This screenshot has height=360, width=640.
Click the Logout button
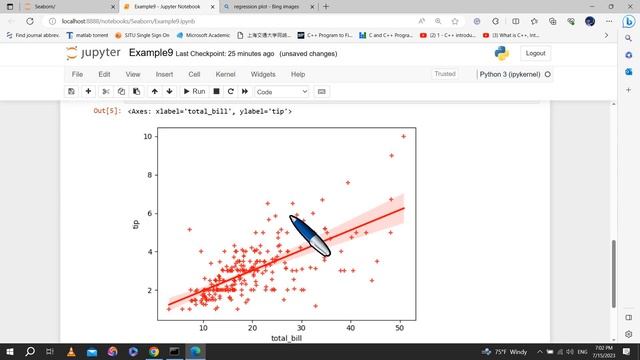coord(535,53)
